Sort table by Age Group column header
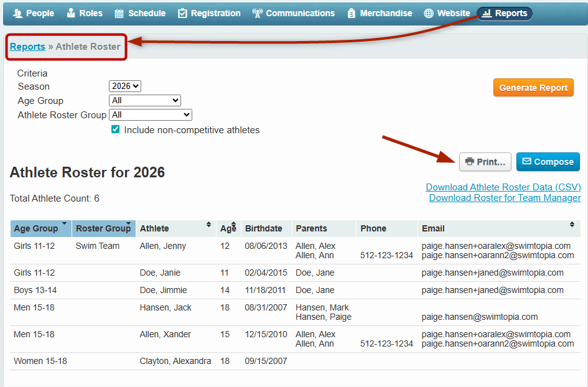This screenshot has width=588, height=387. (x=40, y=228)
